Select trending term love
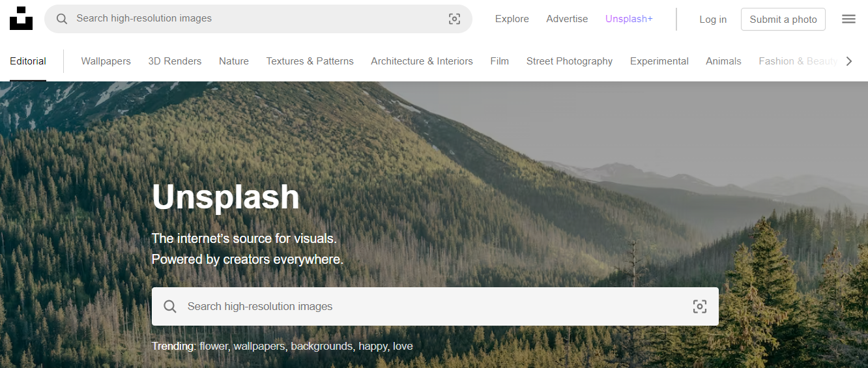 (x=403, y=347)
